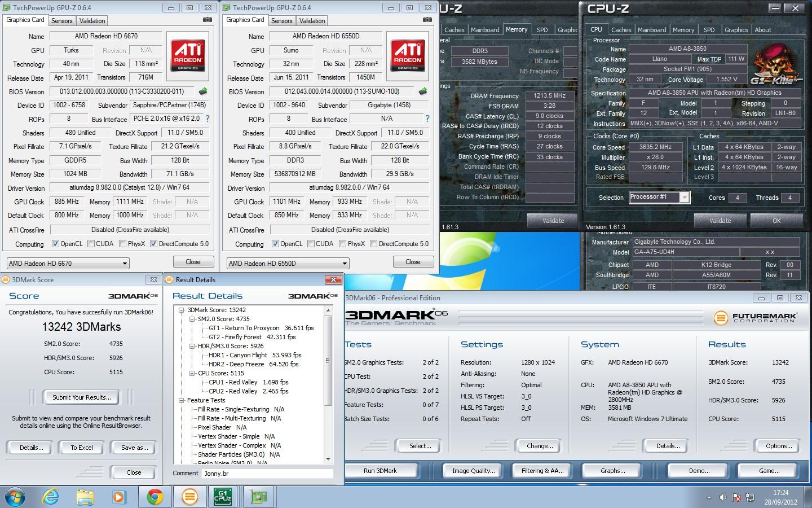Open Caches tab in front CPU-Z window
This screenshot has width=812, height=508.
[621, 30]
